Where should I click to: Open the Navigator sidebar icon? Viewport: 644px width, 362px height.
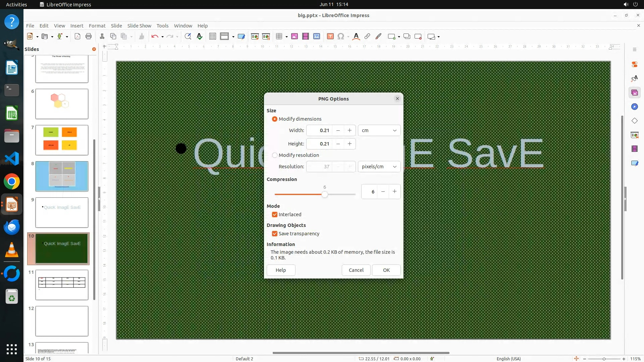(x=634, y=107)
